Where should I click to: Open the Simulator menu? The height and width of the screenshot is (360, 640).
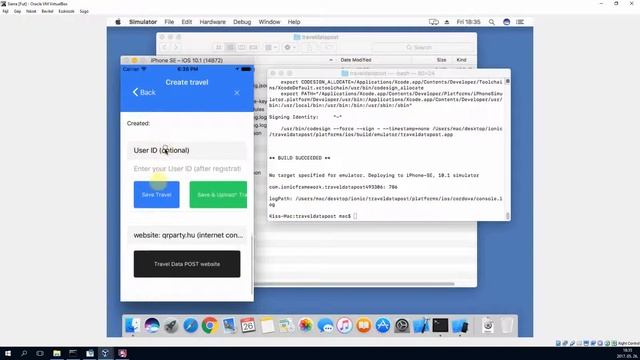143,22
